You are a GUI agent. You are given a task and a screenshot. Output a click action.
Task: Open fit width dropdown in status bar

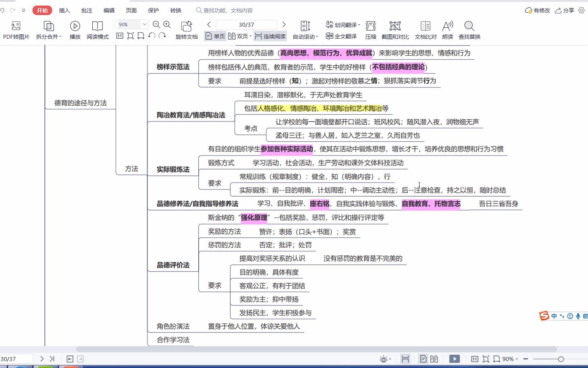[x=497, y=359]
